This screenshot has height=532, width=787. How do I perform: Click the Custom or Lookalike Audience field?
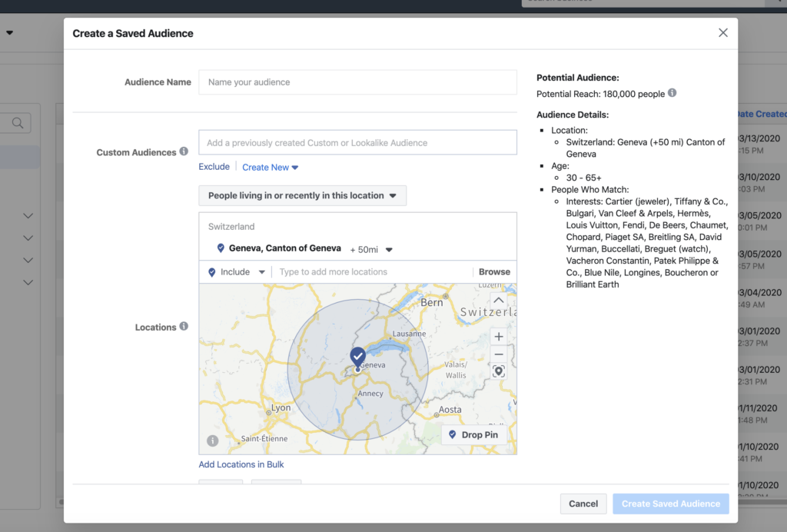(x=357, y=142)
